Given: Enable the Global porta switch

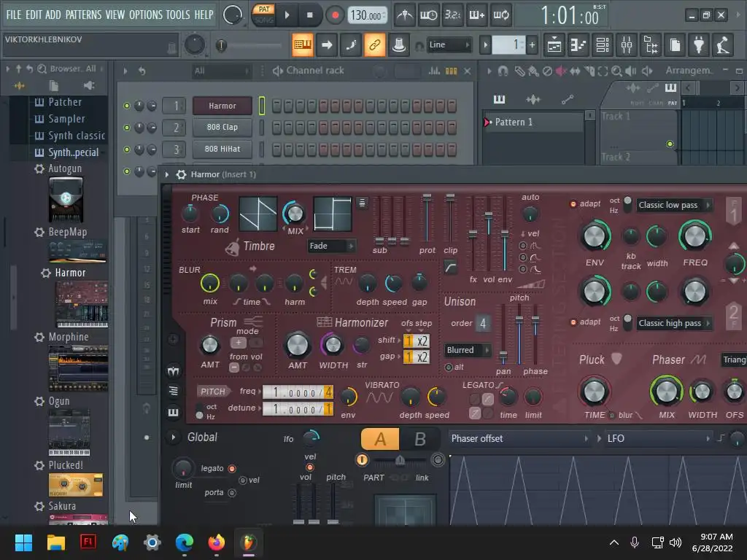Looking at the screenshot, I should coord(232,493).
